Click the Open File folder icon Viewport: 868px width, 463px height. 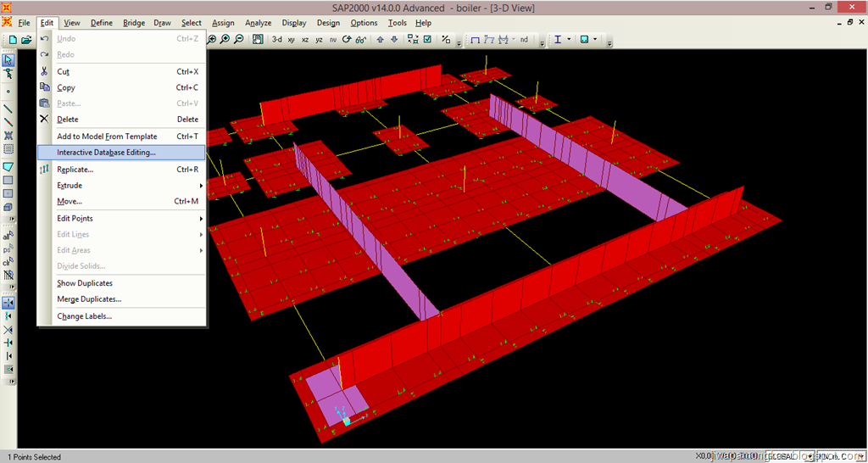pos(26,39)
